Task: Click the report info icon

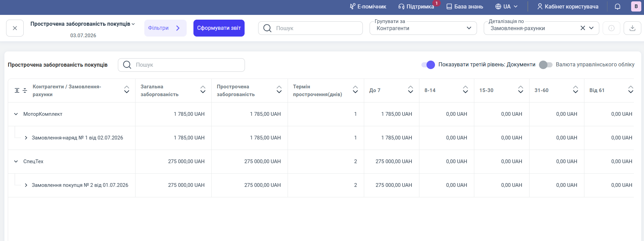Action: (x=611, y=28)
